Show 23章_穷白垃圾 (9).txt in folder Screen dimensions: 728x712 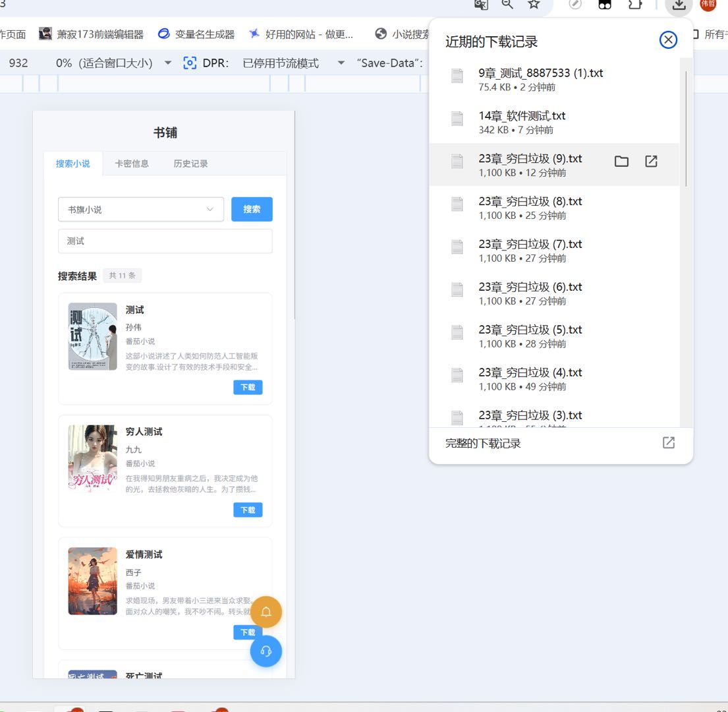621,162
